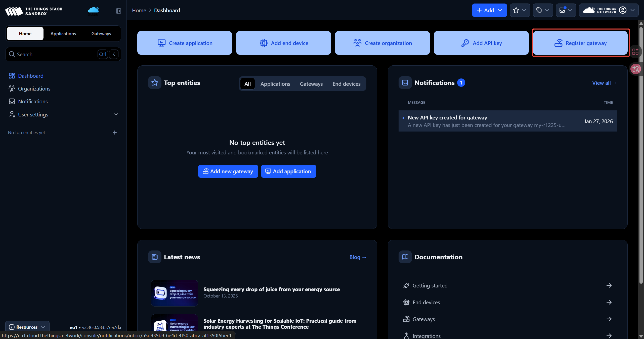Open Organizations in the sidebar menu

click(34, 89)
